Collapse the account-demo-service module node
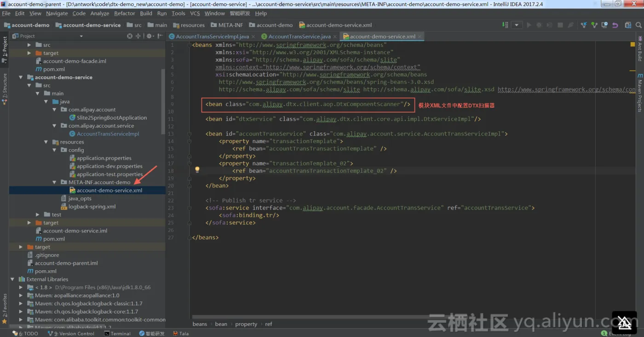The width and height of the screenshot is (644, 337). [x=21, y=77]
